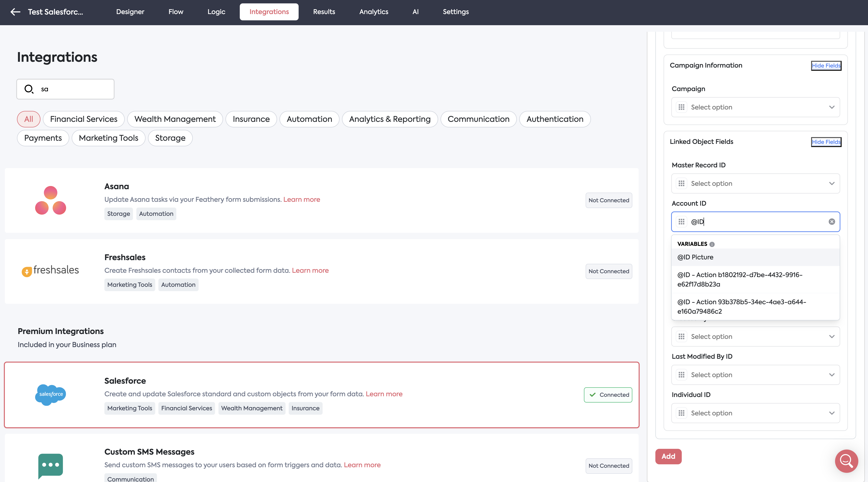The image size is (868, 482).
Task: Click the Add button
Action: pyautogui.click(x=668, y=456)
